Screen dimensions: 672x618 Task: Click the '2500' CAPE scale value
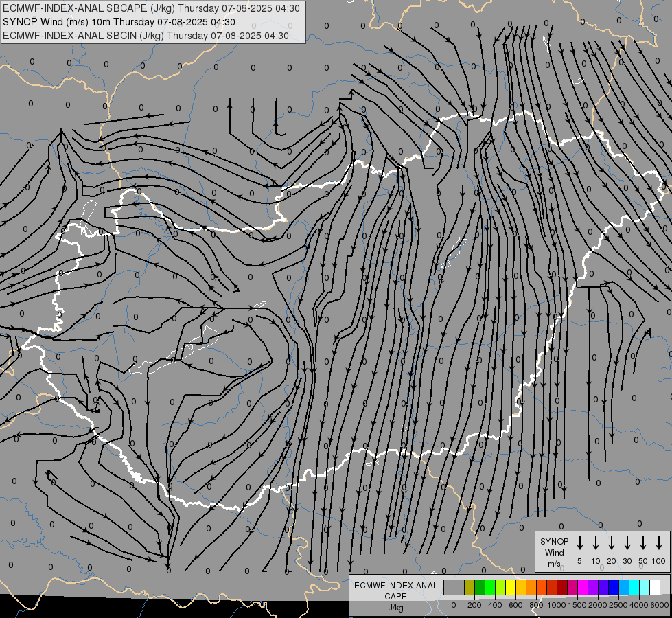click(x=618, y=605)
